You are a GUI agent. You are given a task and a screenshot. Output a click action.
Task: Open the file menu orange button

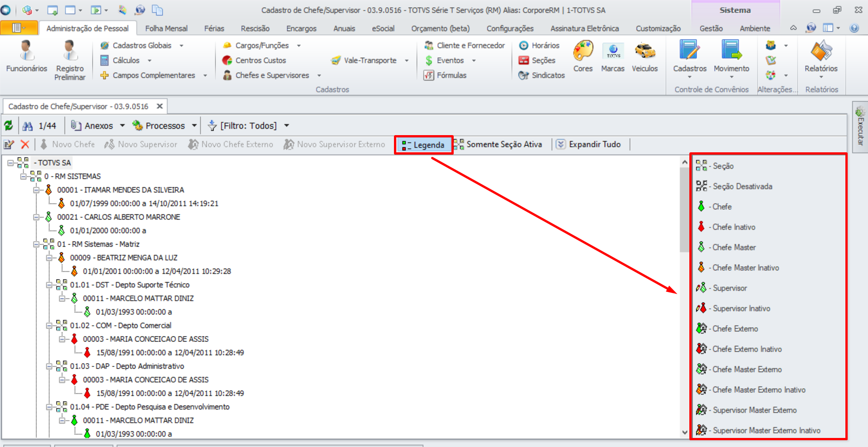click(x=19, y=28)
